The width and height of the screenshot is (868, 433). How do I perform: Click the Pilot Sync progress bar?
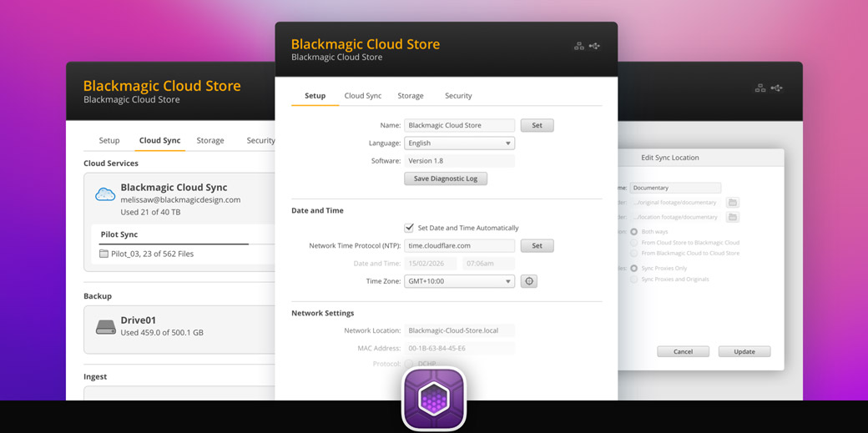click(188, 244)
